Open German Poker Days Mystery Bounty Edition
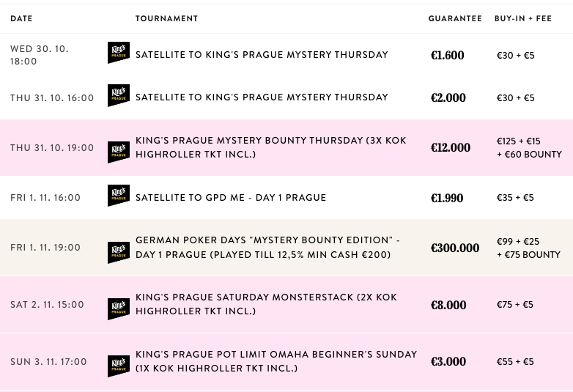Image resolution: width=573 pixels, height=392 pixels. tap(267, 248)
